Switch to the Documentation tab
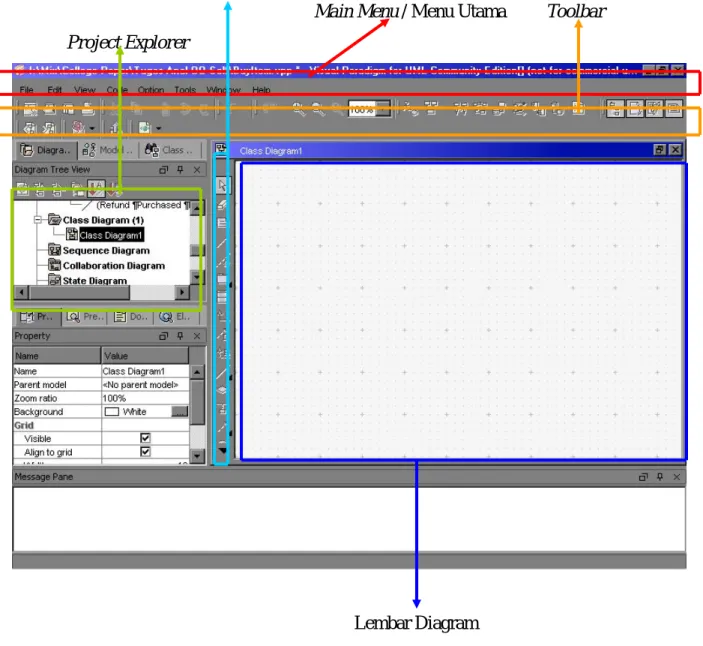Image resolution: width=703 pixels, height=646 pixels. (130, 316)
